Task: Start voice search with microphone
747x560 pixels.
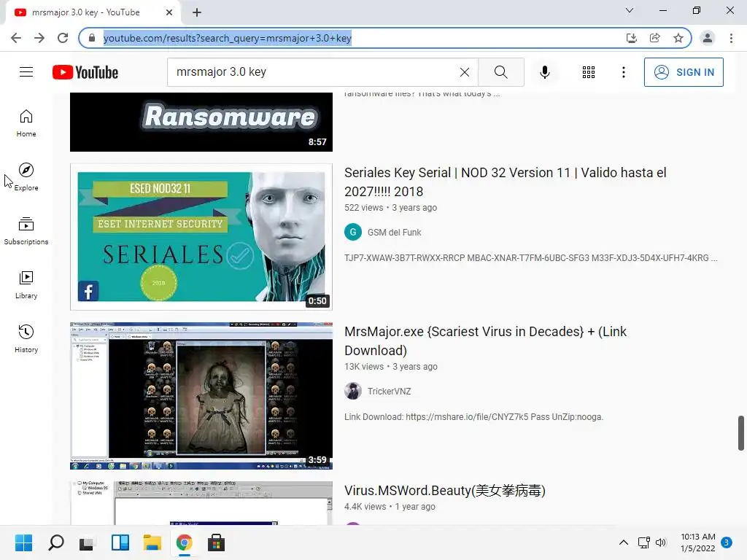Action: coord(544,72)
